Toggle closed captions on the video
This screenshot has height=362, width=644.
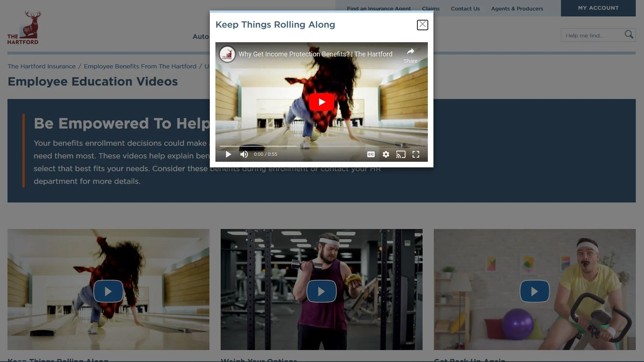point(371,154)
